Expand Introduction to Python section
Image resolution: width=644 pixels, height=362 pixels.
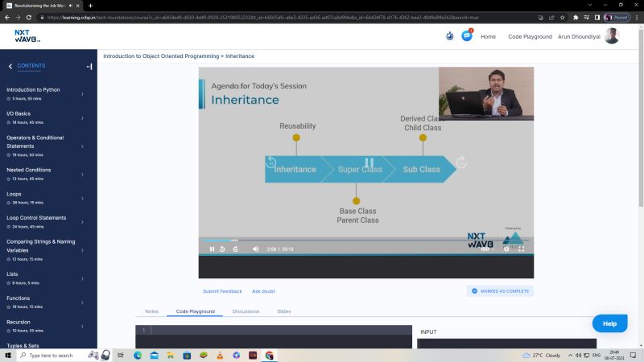point(45,94)
